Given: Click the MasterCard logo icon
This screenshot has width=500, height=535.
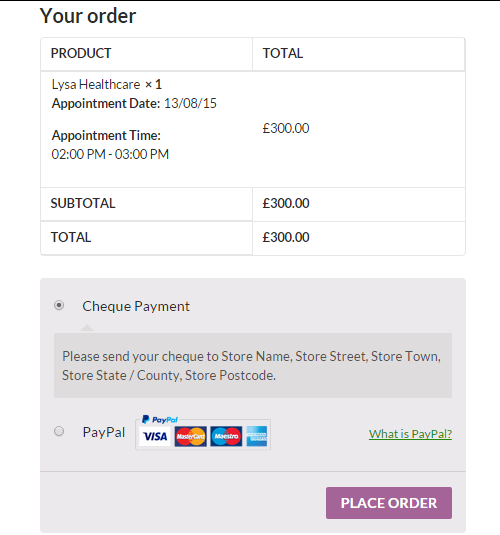Looking at the screenshot, I should pyautogui.click(x=190, y=436).
